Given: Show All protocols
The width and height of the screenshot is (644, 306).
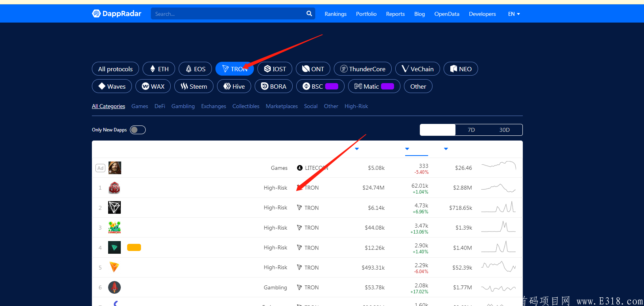Looking at the screenshot, I should 115,69.
